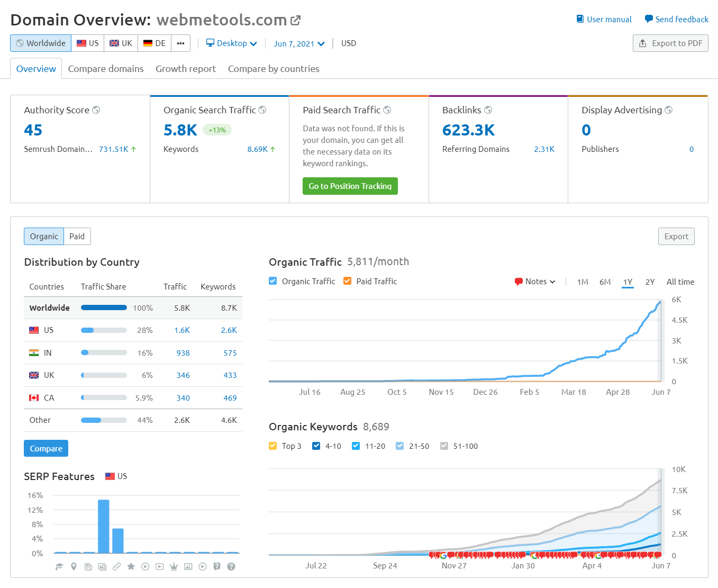718x588 pixels.
Task: Open the US traffic value 1.6K
Action: click(x=182, y=330)
